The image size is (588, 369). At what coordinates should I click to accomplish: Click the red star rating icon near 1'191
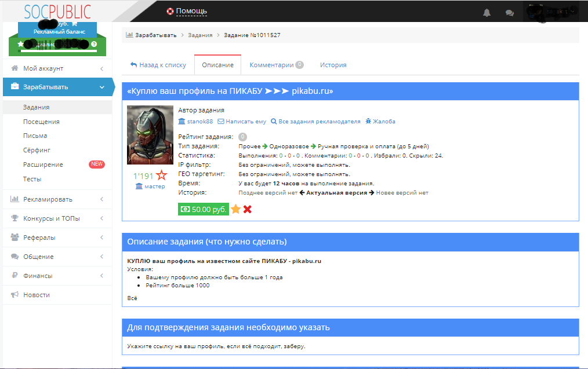point(161,175)
